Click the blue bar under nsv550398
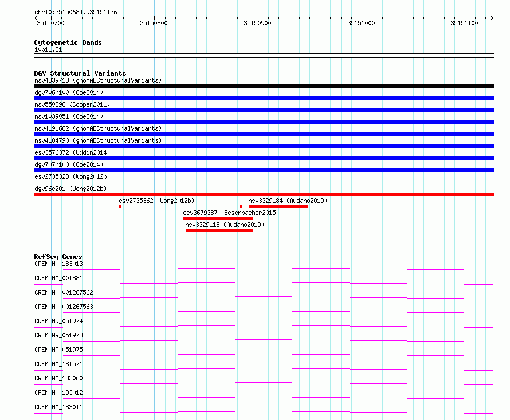This screenshot has height=420, width=510. [264, 110]
